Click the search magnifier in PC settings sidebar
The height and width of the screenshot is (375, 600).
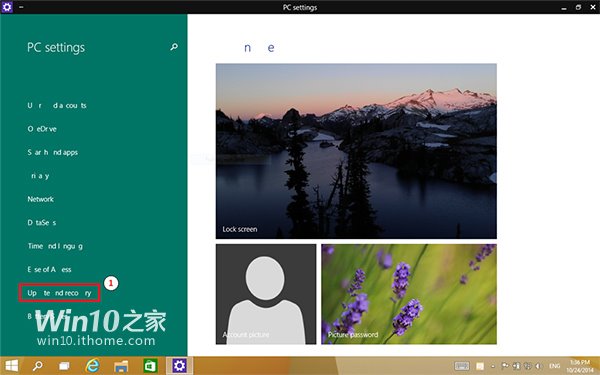coord(174,47)
